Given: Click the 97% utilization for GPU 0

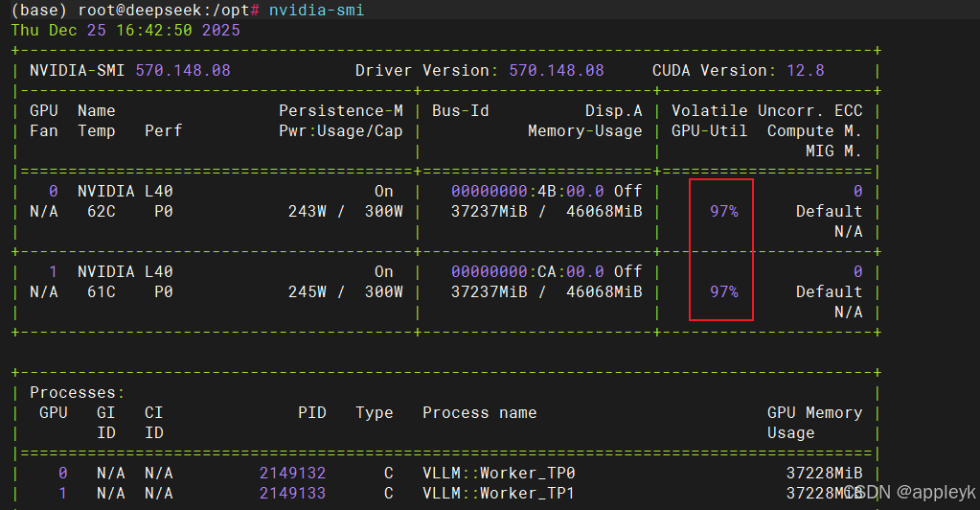Looking at the screenshot, I should (724, 212).
